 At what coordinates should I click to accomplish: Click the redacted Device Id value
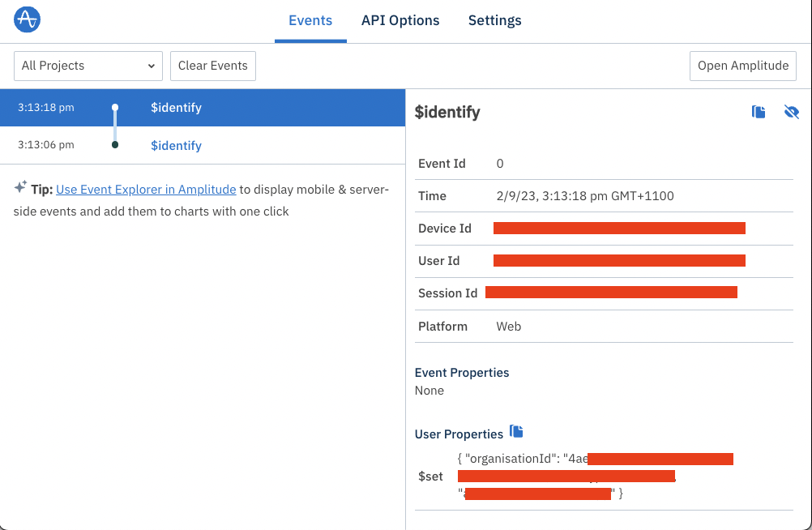click(x=619, y=229)
